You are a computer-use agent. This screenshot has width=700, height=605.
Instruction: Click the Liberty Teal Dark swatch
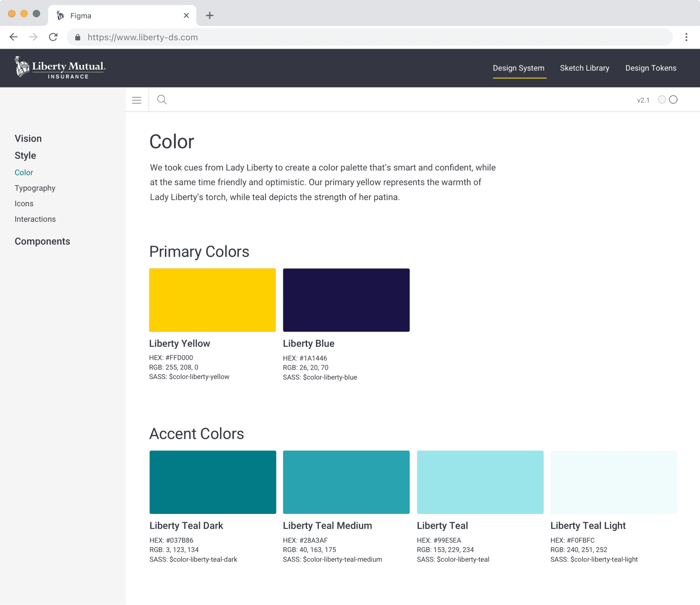click(213, 482)
